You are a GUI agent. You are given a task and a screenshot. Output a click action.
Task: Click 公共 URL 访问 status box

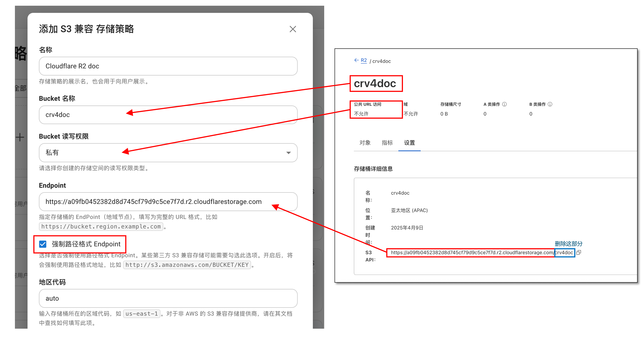coord(376,109)
